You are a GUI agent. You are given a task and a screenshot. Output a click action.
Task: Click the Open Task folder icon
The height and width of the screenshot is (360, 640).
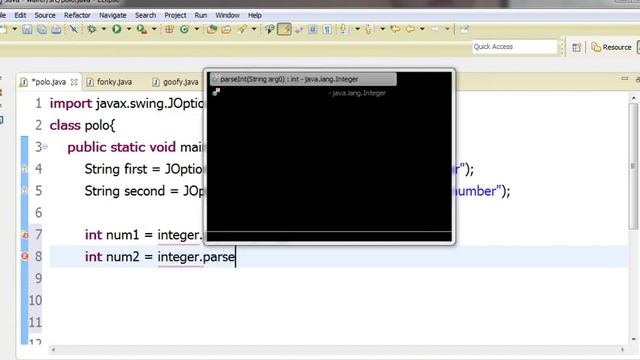[226, 29]
